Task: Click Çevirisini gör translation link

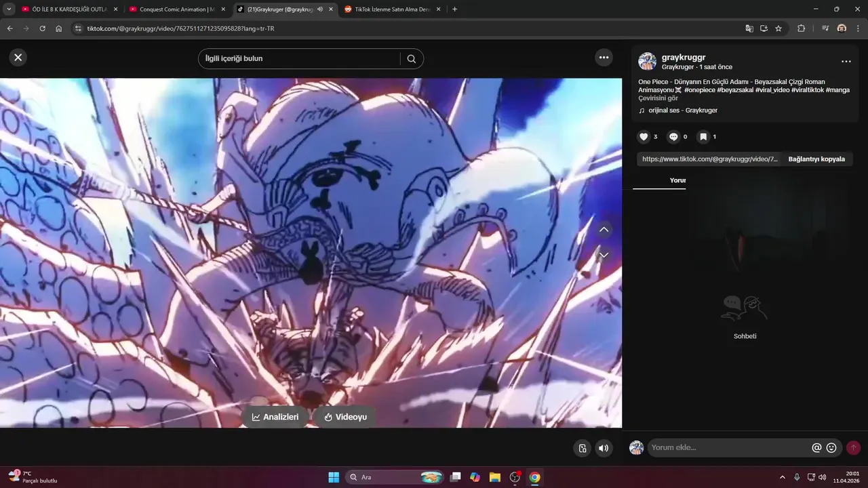Action: point(658,98)
